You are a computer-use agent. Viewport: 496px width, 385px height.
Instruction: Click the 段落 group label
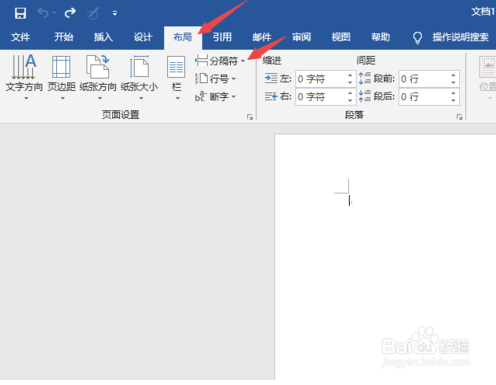(354, 115)
